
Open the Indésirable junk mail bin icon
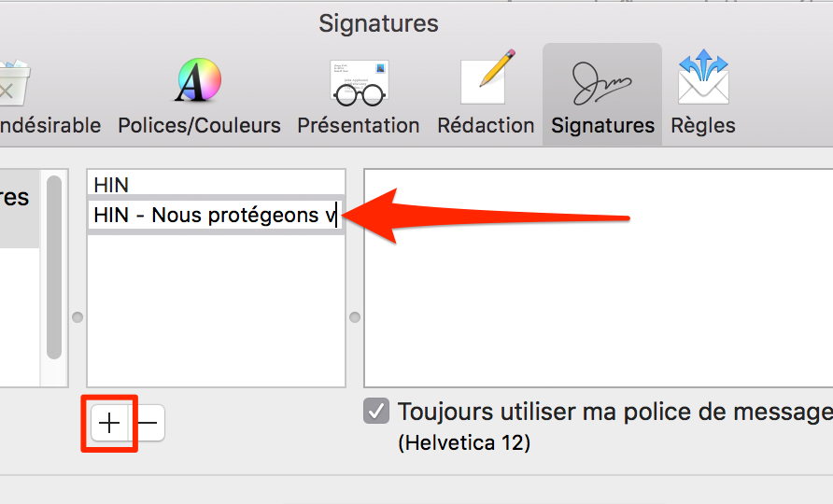coord(14,82)
